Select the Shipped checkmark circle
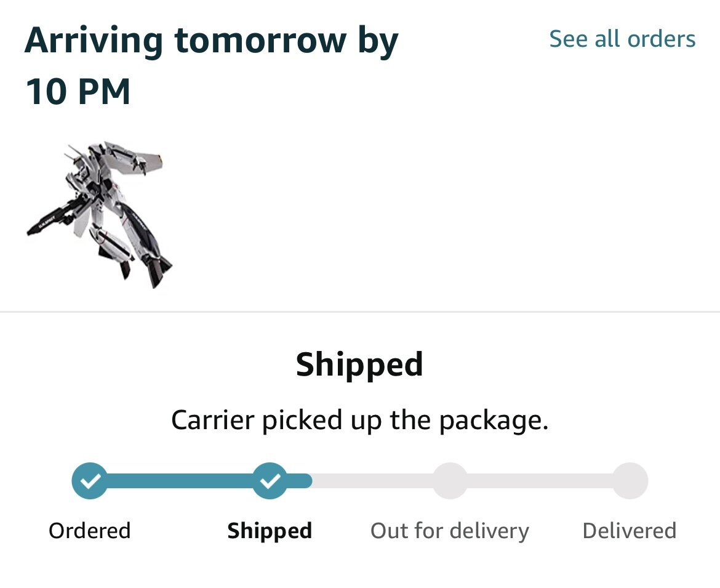Screen dimensions: 720x588 coord(270,480)
